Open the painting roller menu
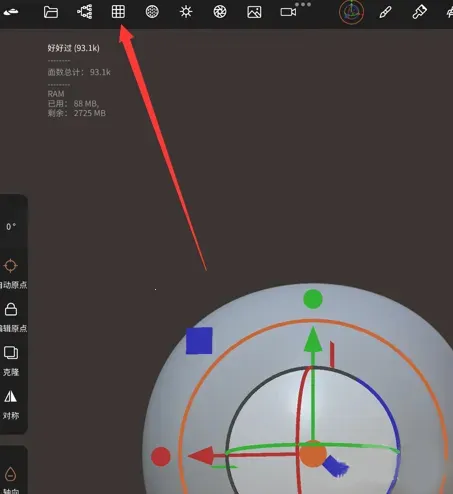 coord(419,12)
